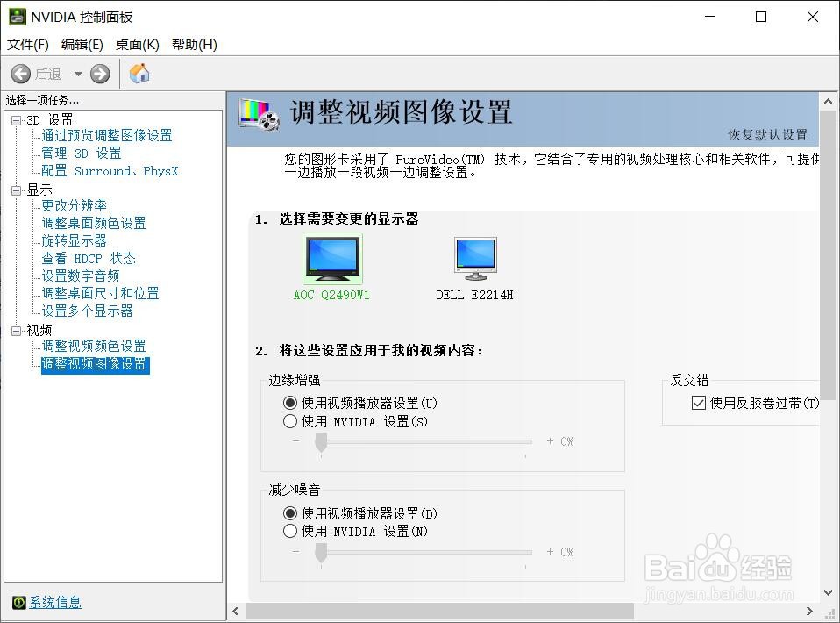Screen dimensions: 840x623
Task: Click the NVIDIA app icon in the title bar
Action: [18, 17]
